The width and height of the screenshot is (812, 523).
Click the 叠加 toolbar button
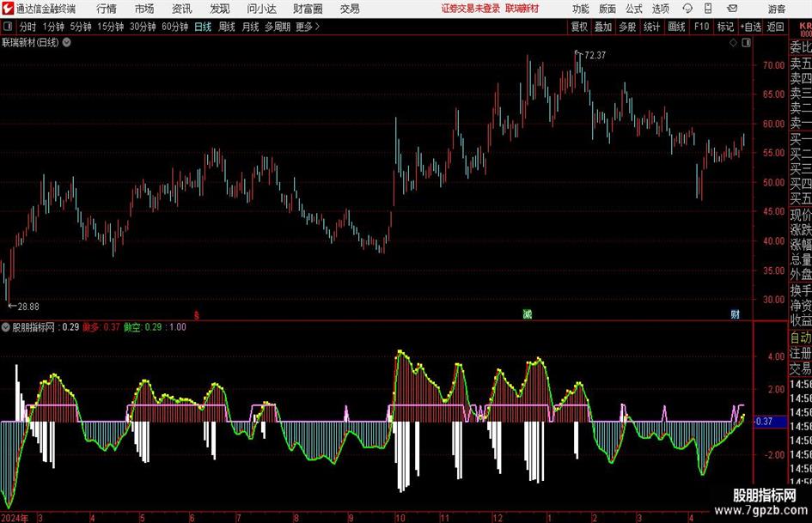coord(603,27)
